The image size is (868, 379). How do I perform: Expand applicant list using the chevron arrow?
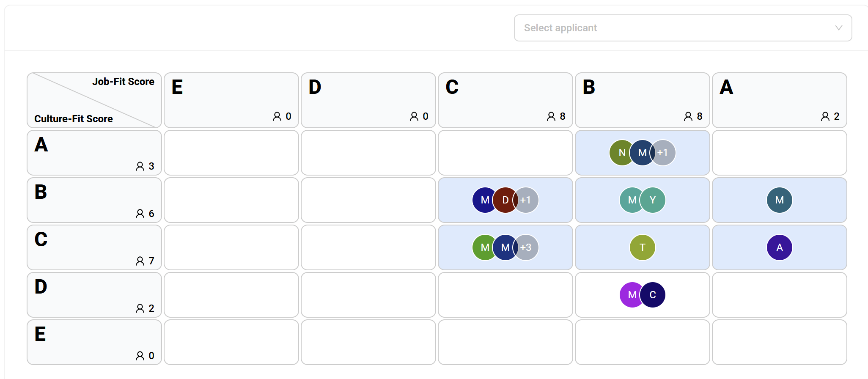pos(838,28)
